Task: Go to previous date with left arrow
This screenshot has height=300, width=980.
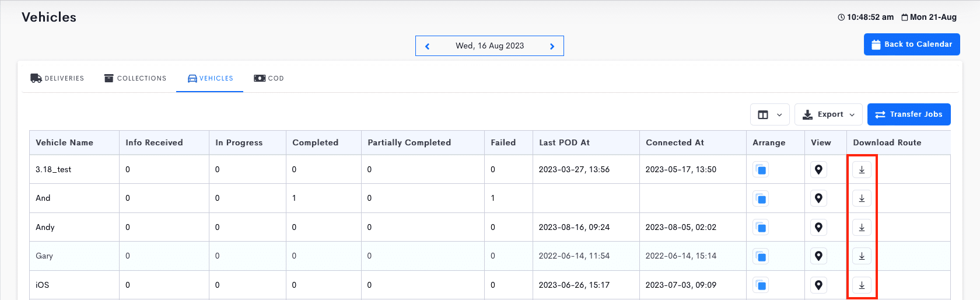Action: tap(427, 46)
